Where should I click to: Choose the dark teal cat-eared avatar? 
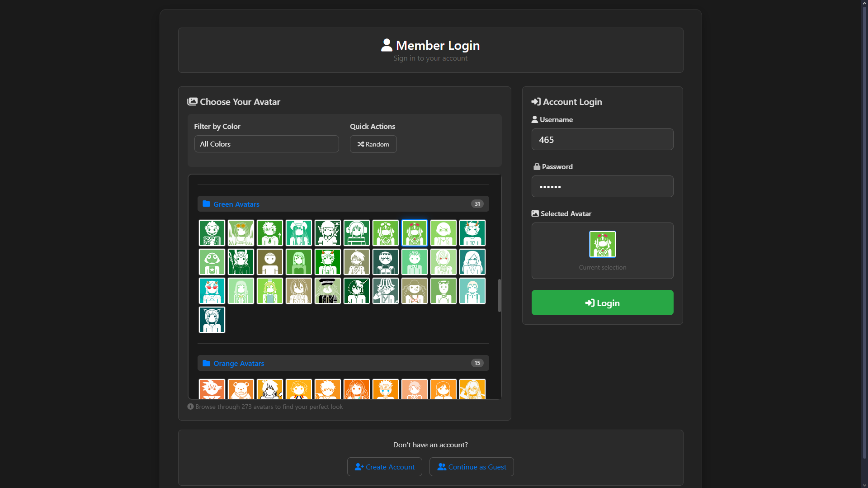(212, 320)
